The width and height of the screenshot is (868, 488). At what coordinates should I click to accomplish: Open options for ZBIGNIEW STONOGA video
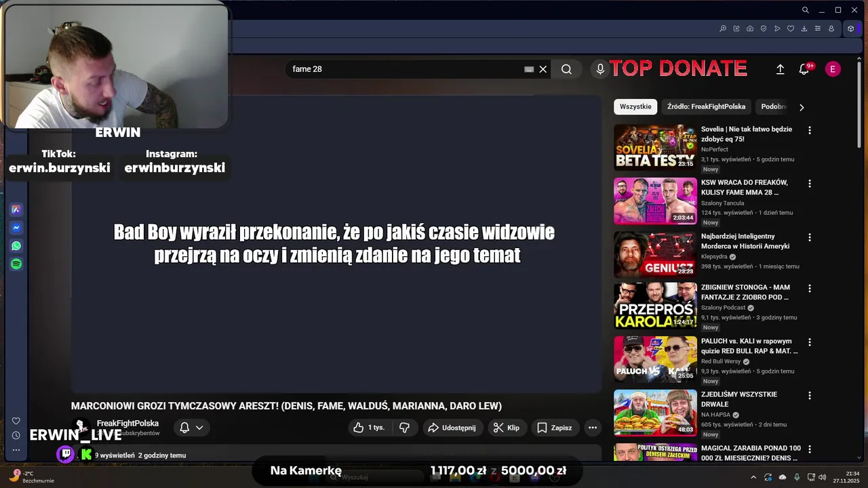[x=809, y=288]
